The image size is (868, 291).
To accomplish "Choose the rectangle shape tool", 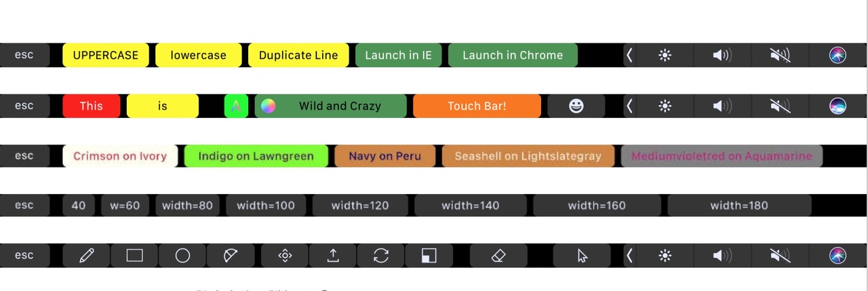I will pyautogui.click(x=134, y=256).
